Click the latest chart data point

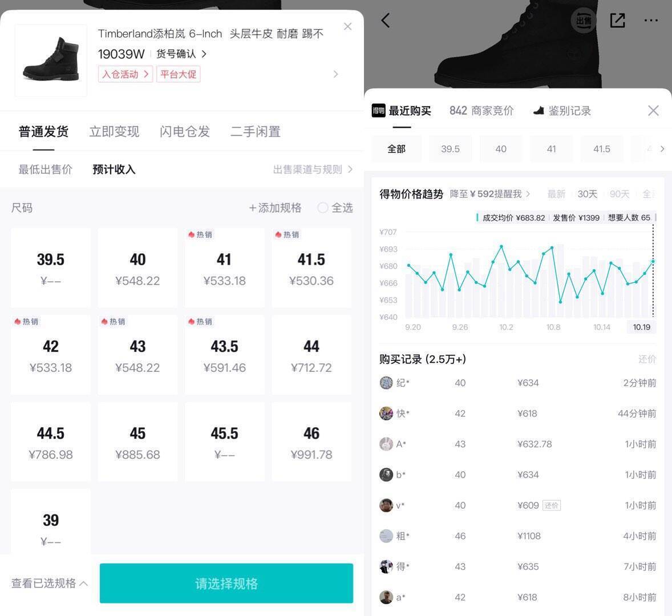(x=654, y=261)
